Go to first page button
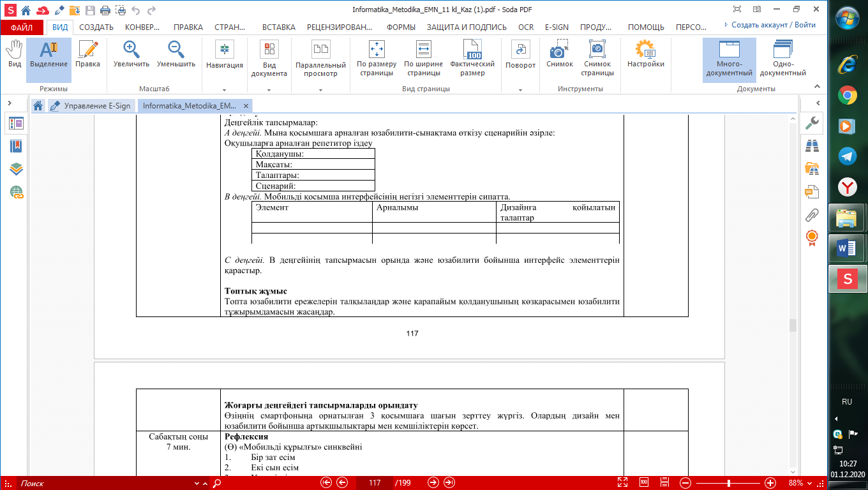 click(326, 483)
